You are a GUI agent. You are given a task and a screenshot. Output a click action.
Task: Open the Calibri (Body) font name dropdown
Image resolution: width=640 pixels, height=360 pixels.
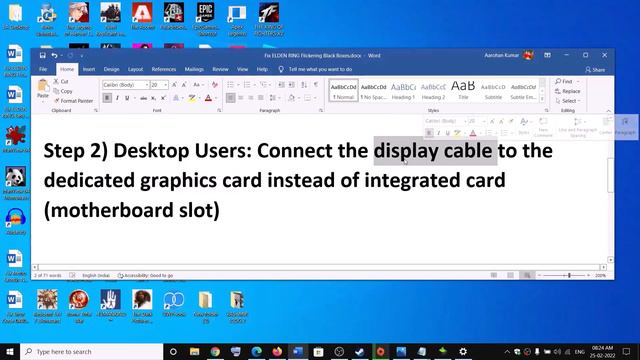click(x=147, y=85)
